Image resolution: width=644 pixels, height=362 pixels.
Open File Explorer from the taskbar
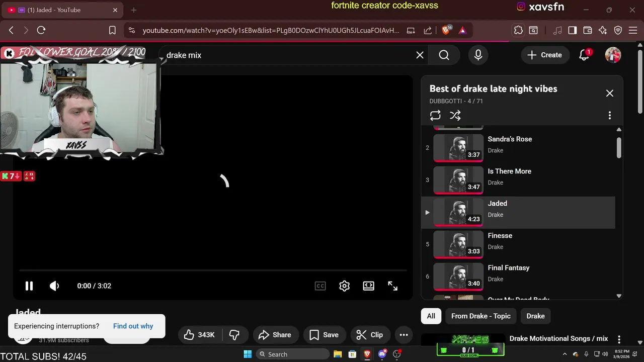[338, 354]
